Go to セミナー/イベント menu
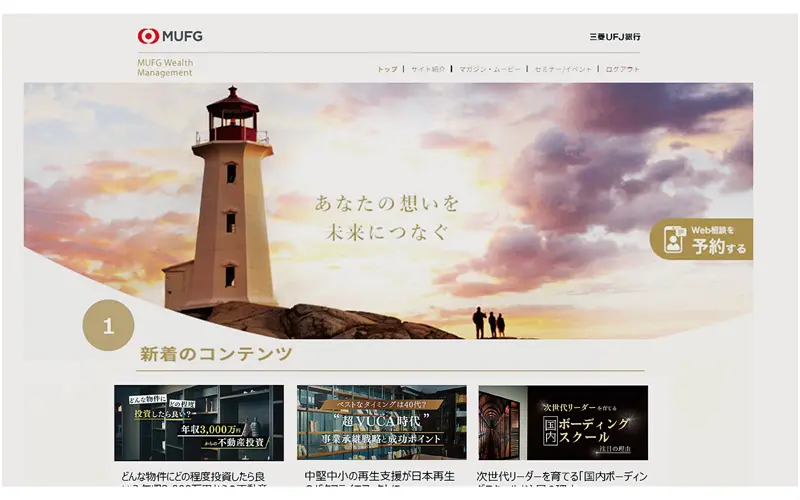The width and height of the screenshot is (800, 500). tap(563, 69)
